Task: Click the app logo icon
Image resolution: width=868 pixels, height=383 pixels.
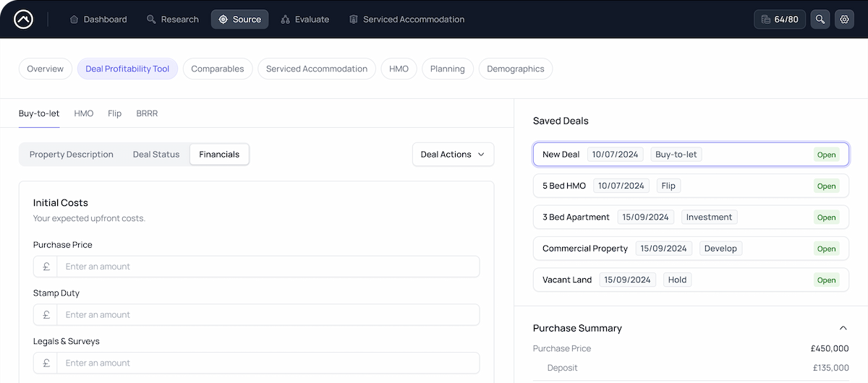Action: (23, 20)
